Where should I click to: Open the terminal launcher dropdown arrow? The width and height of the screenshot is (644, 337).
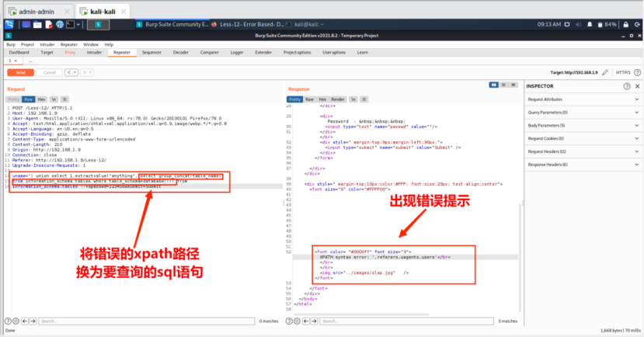tap(78, 25)
